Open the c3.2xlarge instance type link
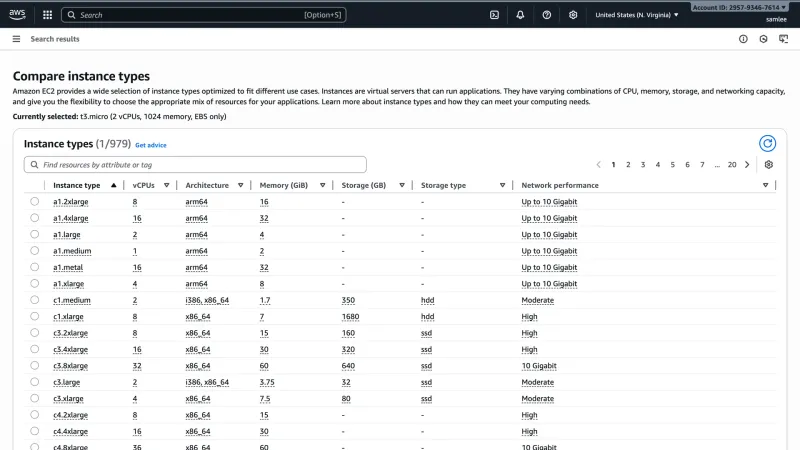The width and height of the screenshot is (800, 450). (x=70, y=333)
